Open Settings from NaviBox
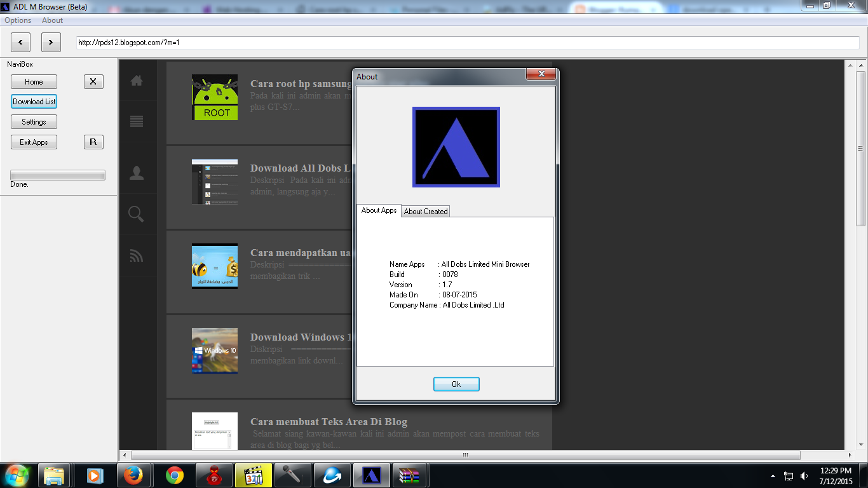The image size is (868, 488). [x=34, y=122]
